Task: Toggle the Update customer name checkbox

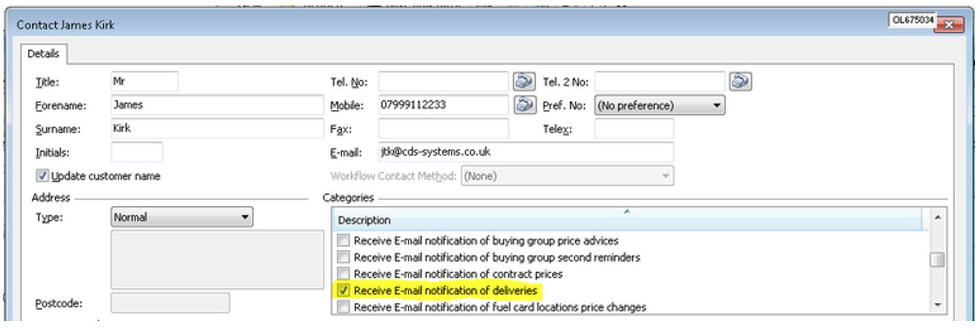Action: [x=43, y=176]
